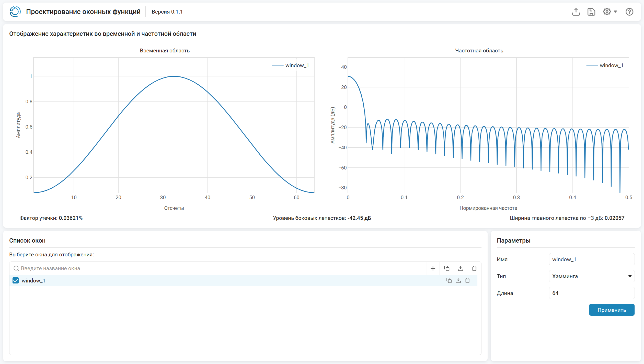Open the help question mark icon

click(x=629, y=12)
